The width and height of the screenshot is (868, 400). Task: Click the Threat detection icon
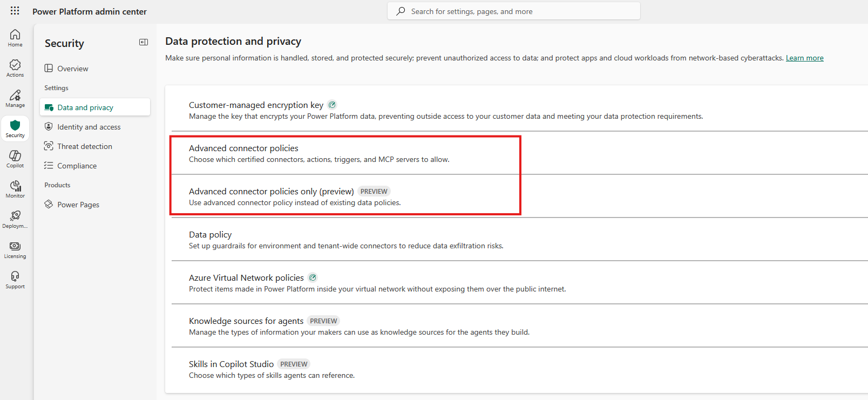click(x=49, y=146)
